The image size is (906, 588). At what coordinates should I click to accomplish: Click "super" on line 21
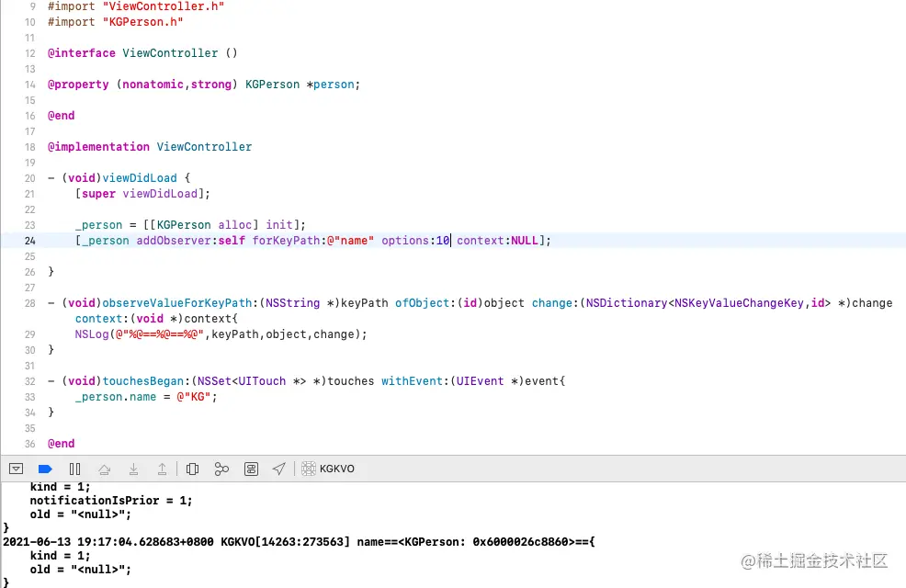(98, 194)
